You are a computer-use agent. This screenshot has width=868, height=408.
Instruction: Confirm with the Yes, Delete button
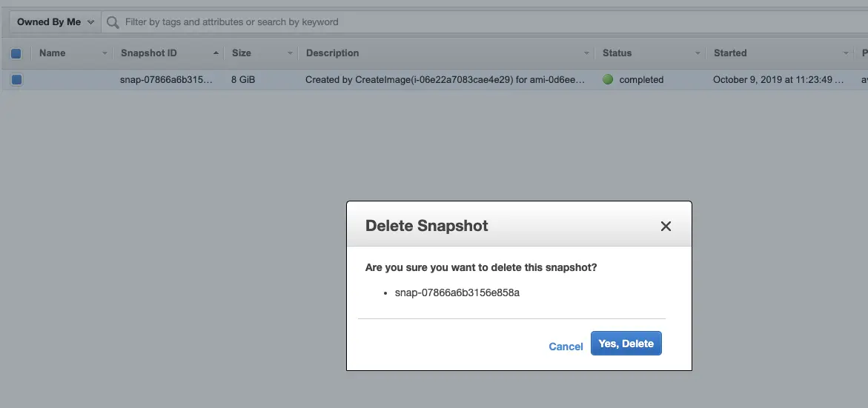coord(626,344)
